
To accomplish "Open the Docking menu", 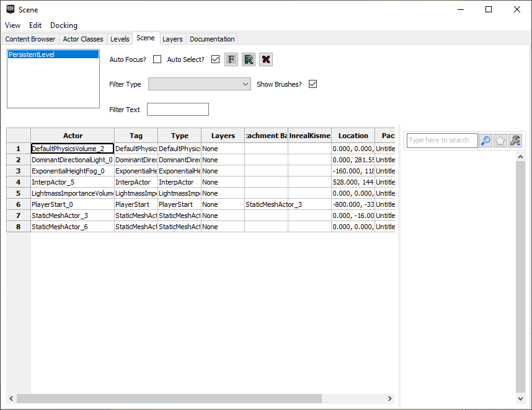I will pos(64,25).
